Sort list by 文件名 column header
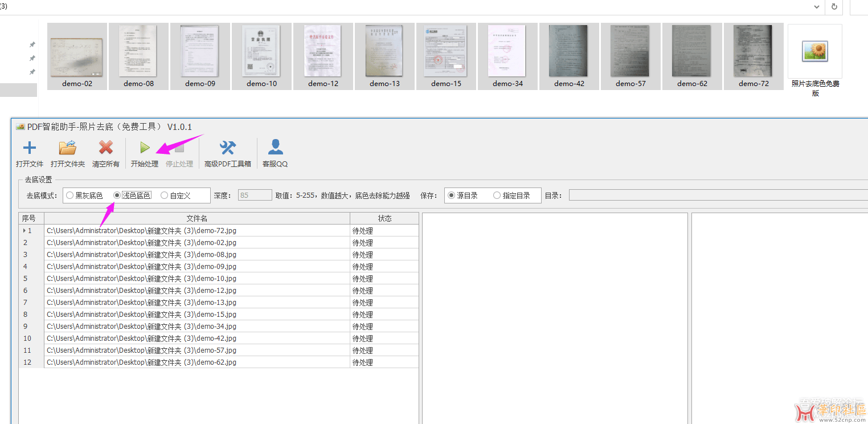This screenshot has height=424, width=868. [x=196, y=218]
